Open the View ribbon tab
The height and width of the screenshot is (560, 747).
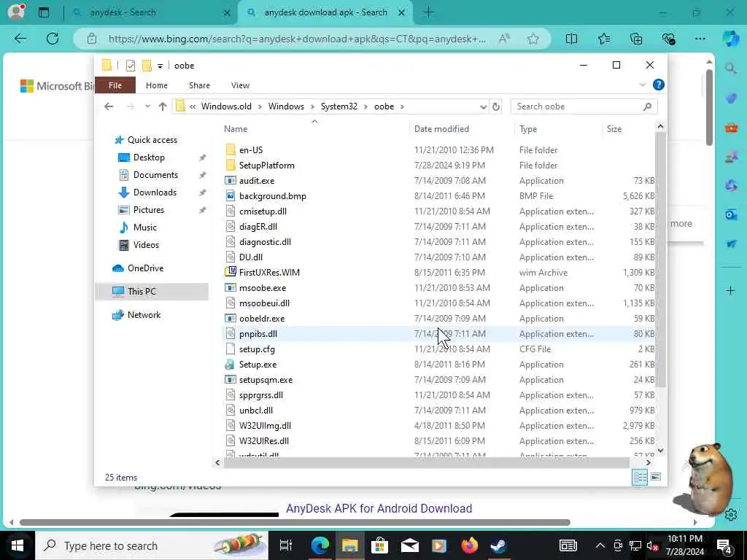[240, 85]
